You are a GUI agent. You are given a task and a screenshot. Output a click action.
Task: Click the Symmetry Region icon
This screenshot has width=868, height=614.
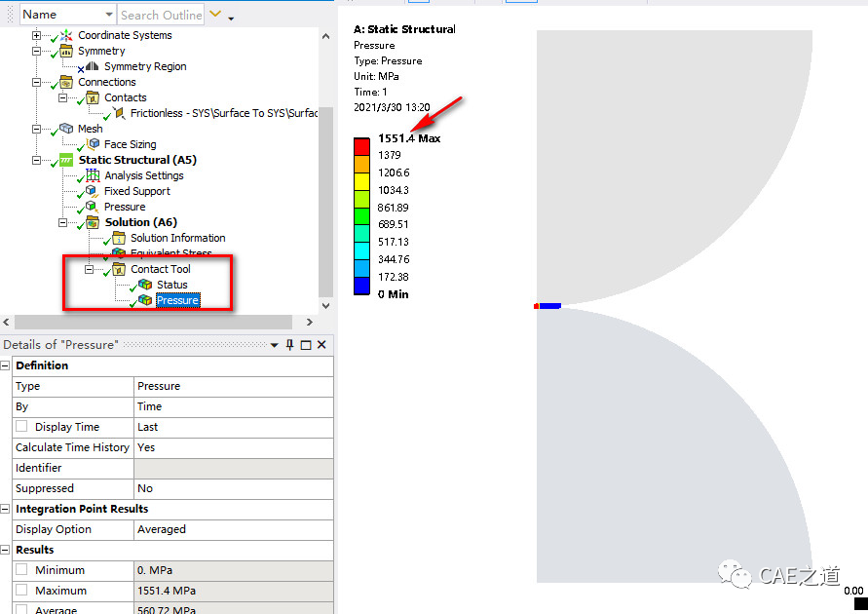[92, 66]
